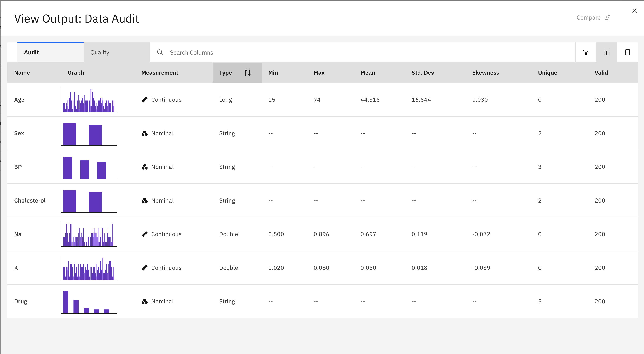Click the Compare icon in the header

[x=608, y=17]
